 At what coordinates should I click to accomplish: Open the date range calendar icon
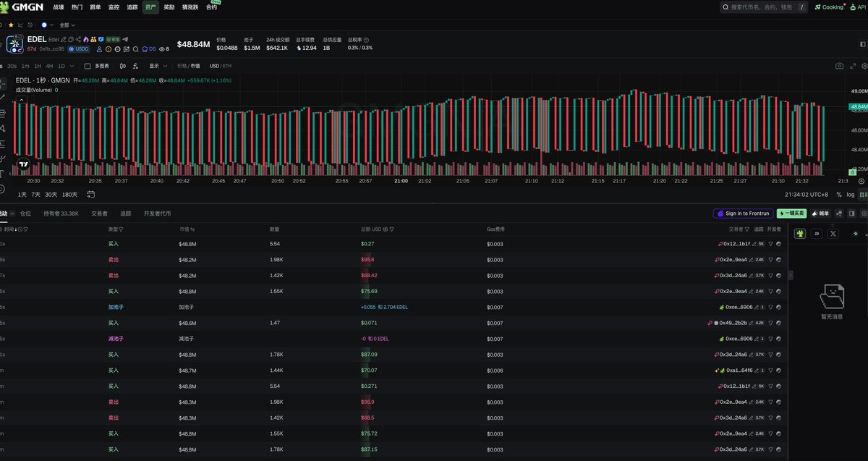[91, 195]
